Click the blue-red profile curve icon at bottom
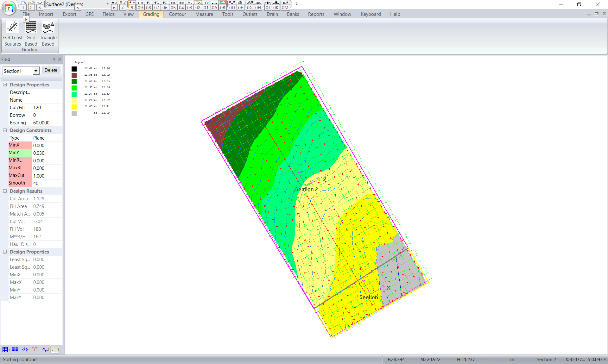608x364 pixels. [x=45, y=349]
